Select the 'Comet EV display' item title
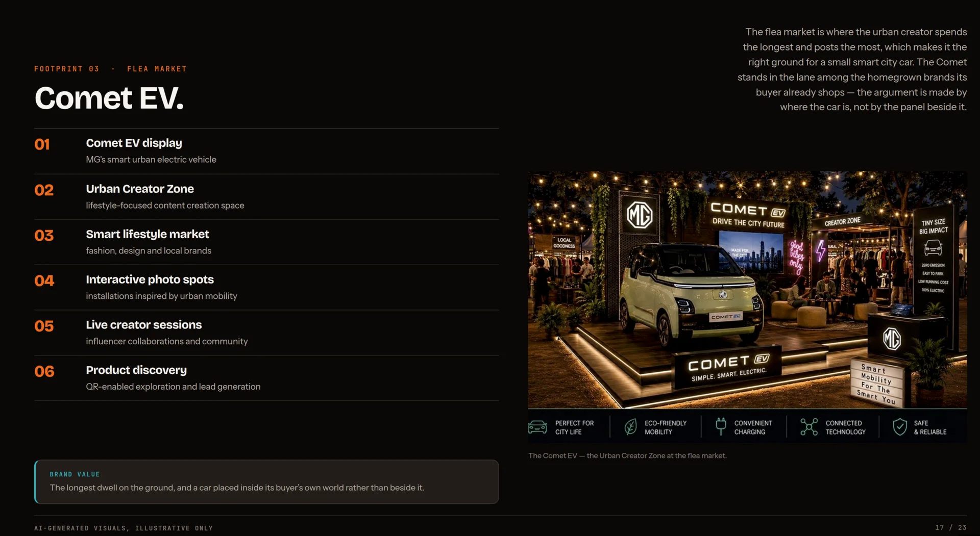This screenshot has height=536, width=980. [134, 143]
